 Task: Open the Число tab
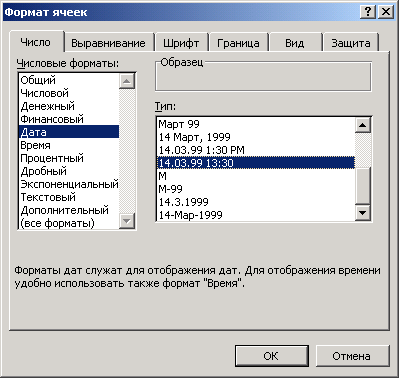pyautogui.click(x=36, y=42)
